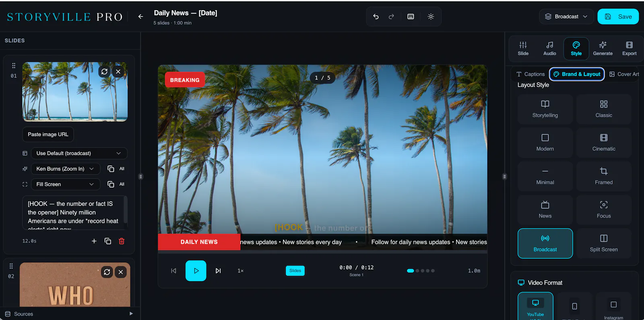The height and width of the screenshot is (320, 644).
Task: Click the playback progress bar under preview
Action: (322, 252)
